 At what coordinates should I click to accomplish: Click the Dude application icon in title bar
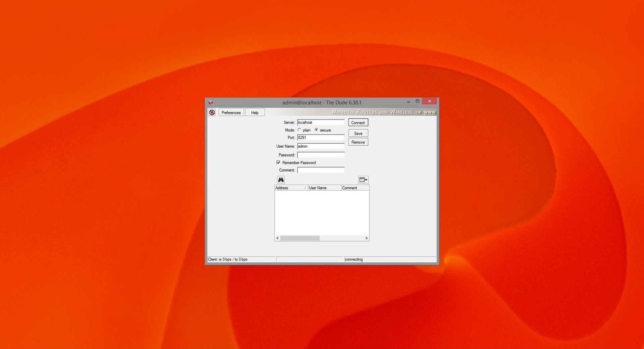[x=211, y=102]
